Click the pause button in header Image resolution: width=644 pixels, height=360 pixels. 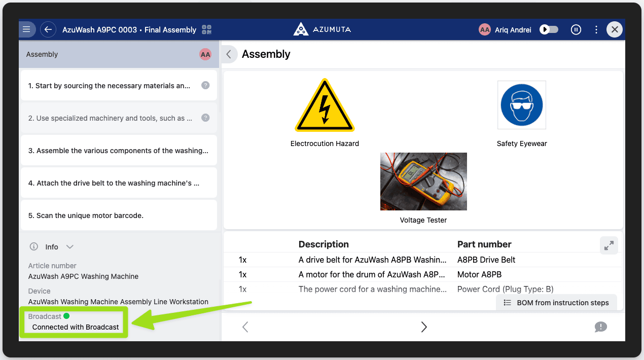pyautogui.click(x=576, y=29)
